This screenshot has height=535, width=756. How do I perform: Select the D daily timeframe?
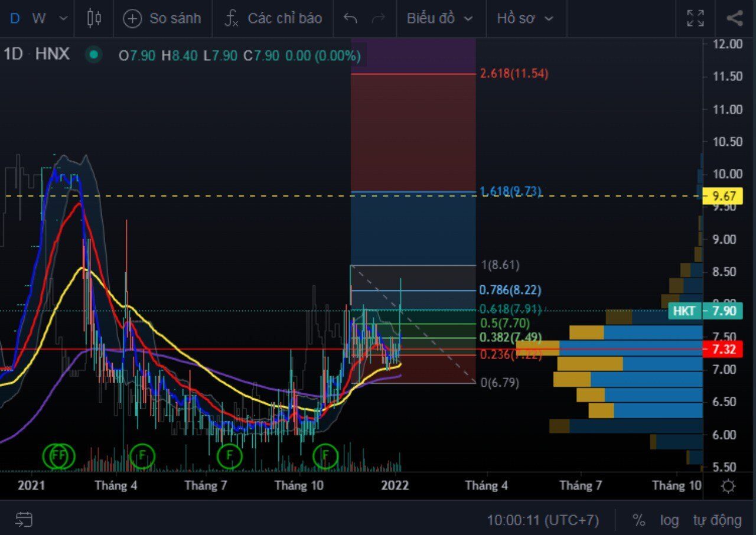(15, 18)
